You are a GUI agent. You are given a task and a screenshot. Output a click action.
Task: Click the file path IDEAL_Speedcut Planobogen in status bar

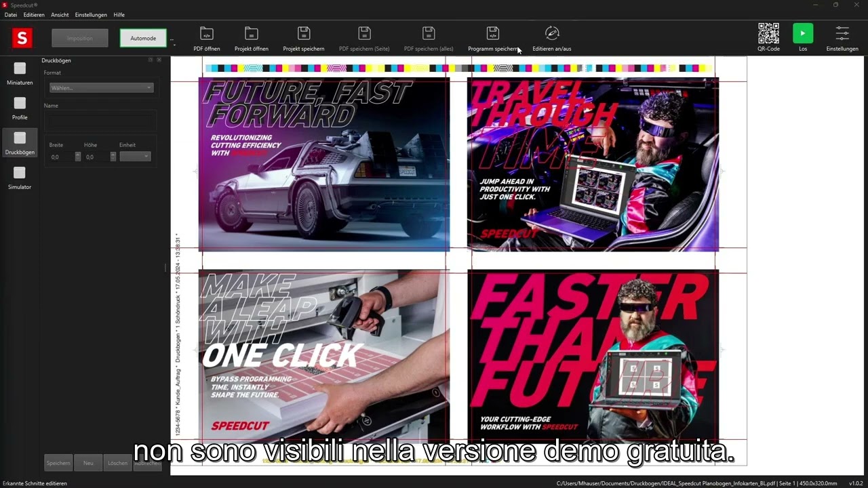697,483
